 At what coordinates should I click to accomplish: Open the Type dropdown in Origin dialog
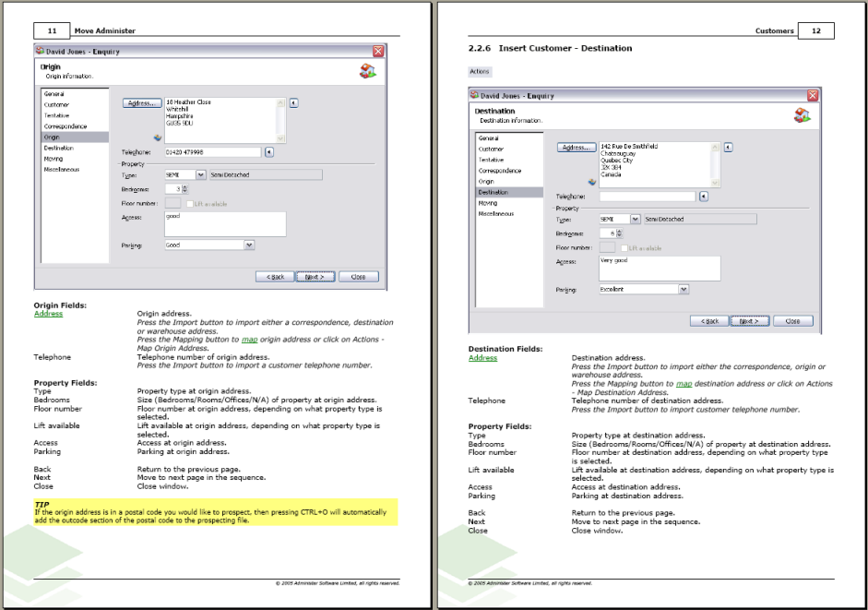(x=201, y=173)
